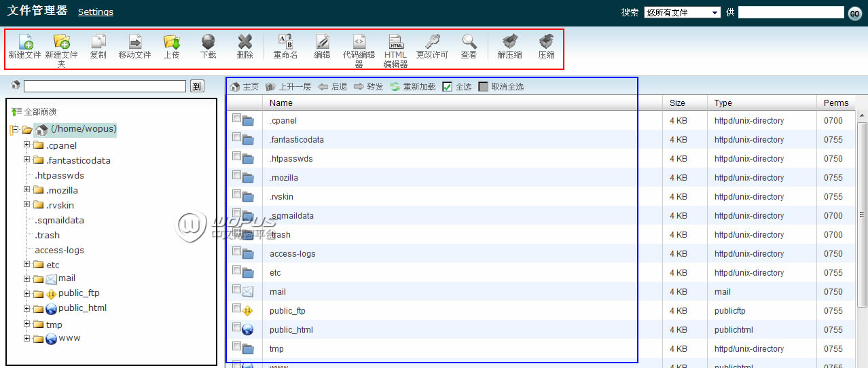868x368 pixels.
Task: Open the 您所有文件 search scope dropdown
Action: (x=682, y=12)
